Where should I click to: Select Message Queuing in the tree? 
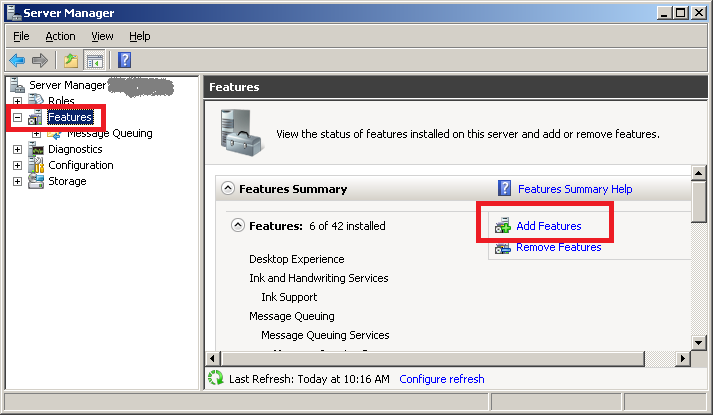point(110,134)
